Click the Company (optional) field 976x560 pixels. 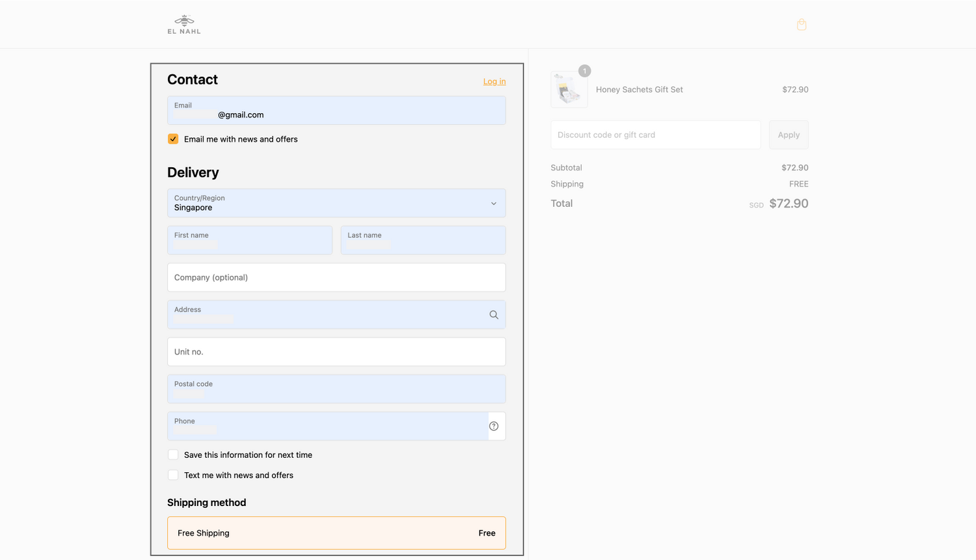(x=336, y=278)
